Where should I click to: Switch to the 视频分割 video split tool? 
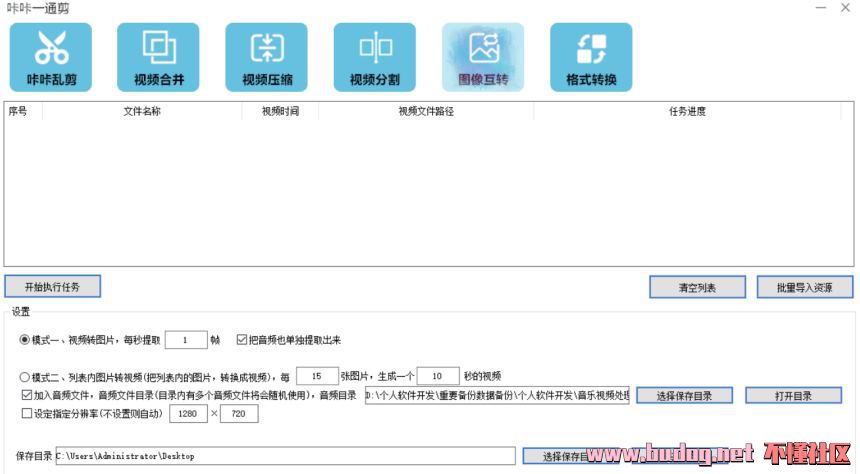[375, 57]
